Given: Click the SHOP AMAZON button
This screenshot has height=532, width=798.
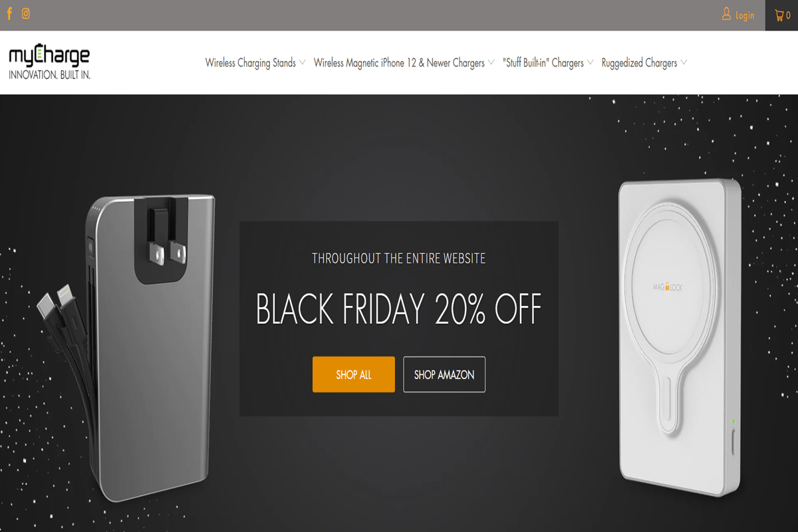Looking at the screenshot, I should (x=444, y=374).
